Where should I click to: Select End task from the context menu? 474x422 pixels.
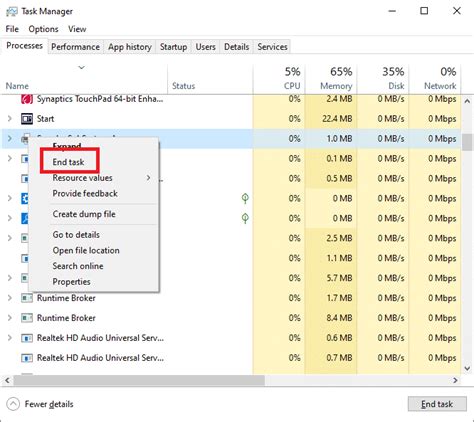(69, 162)
